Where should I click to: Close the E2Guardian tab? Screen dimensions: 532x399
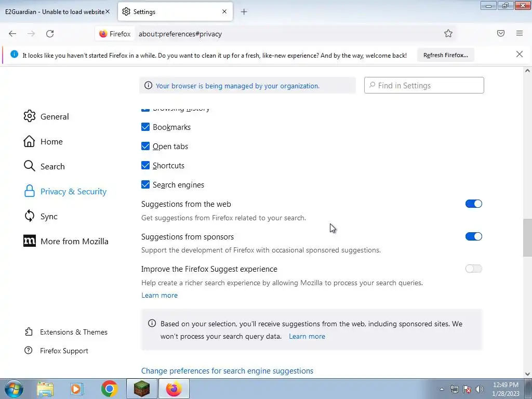tap(107, 11)
